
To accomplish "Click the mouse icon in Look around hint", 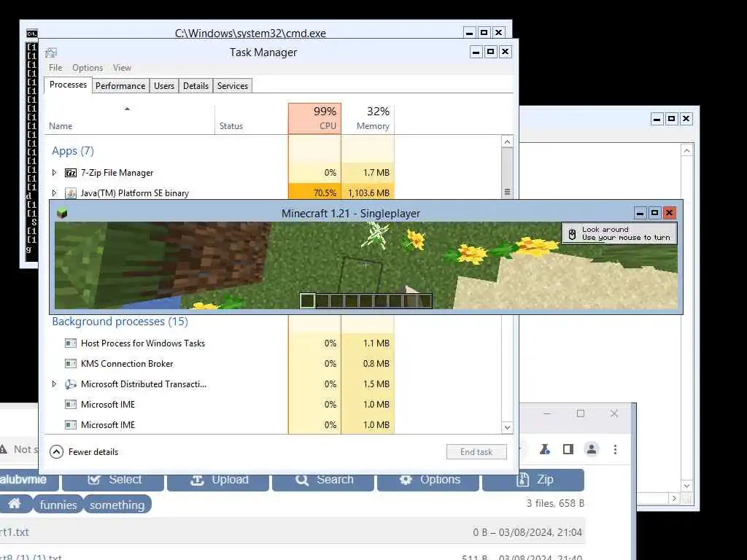I will tap(572, 234).
